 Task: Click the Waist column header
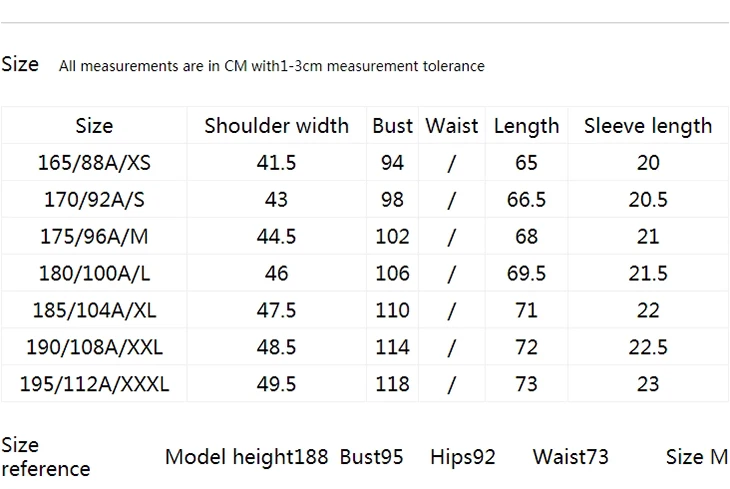tap(452, 126)
